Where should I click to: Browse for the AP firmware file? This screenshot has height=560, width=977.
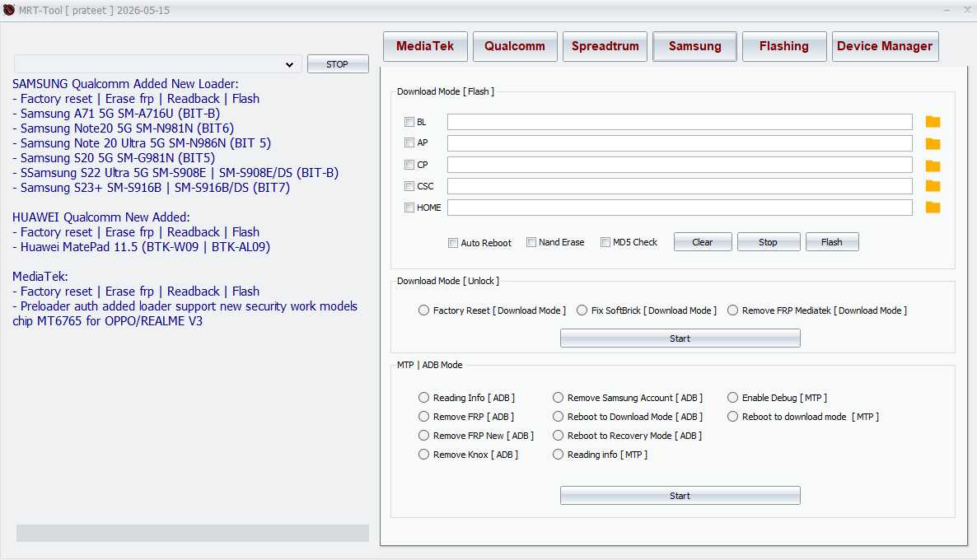pyautogui.click(x=933, y=143)
